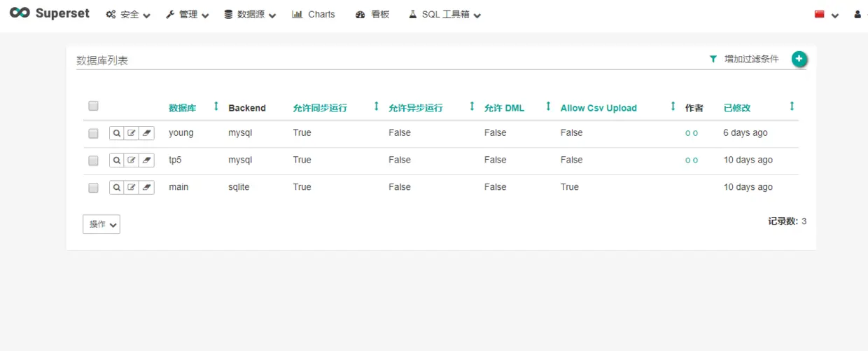868x351 pixels.
Task: Sort by 数据库 column arrows
Action: [216, 106]
